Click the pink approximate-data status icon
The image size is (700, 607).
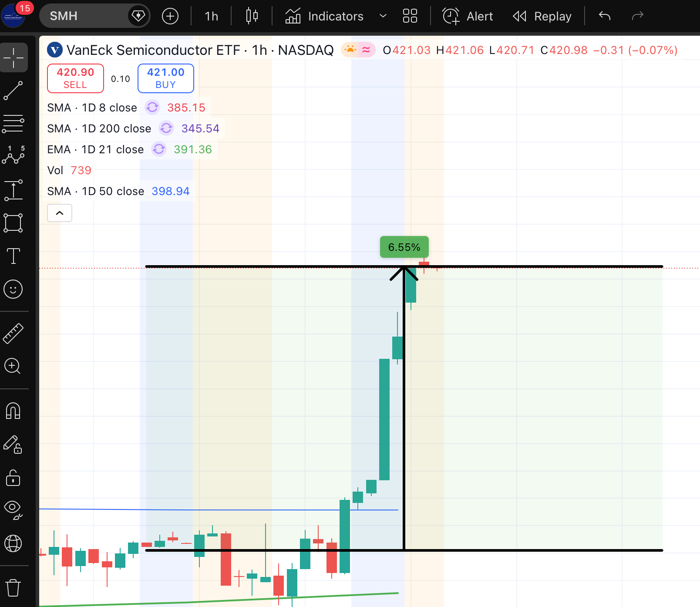coord(367,50)
